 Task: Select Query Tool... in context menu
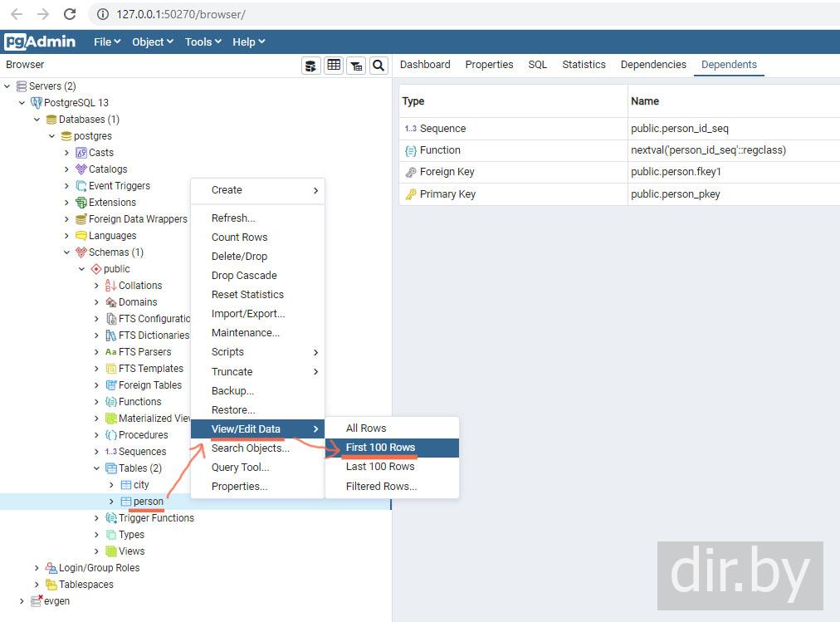coord(240,468)
